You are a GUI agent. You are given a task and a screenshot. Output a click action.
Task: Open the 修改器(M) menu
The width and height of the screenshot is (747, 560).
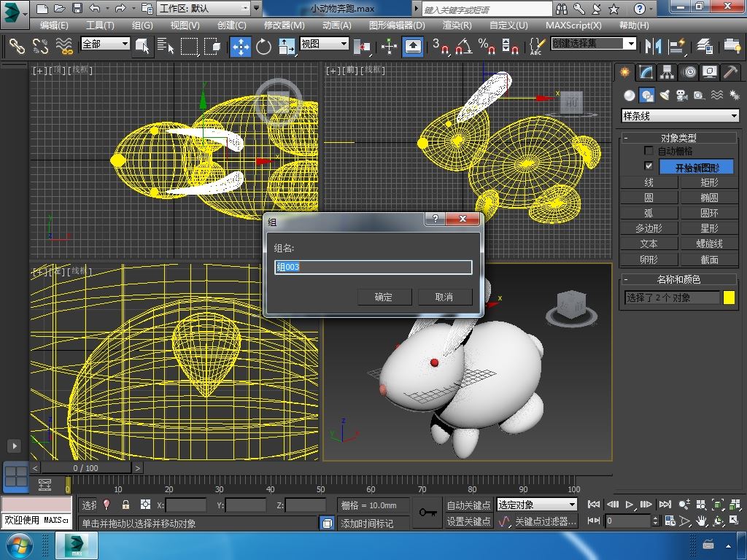tap(285, 26)
